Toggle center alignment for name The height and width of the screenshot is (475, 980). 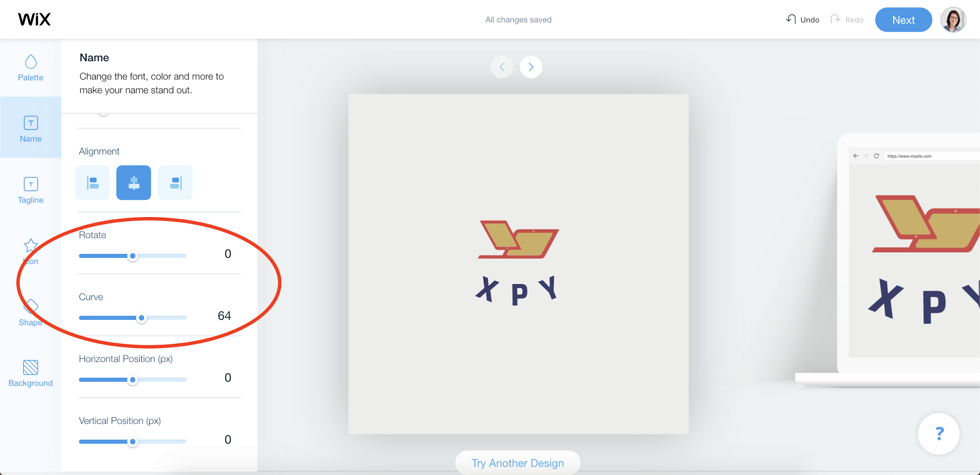pos(133,183)
